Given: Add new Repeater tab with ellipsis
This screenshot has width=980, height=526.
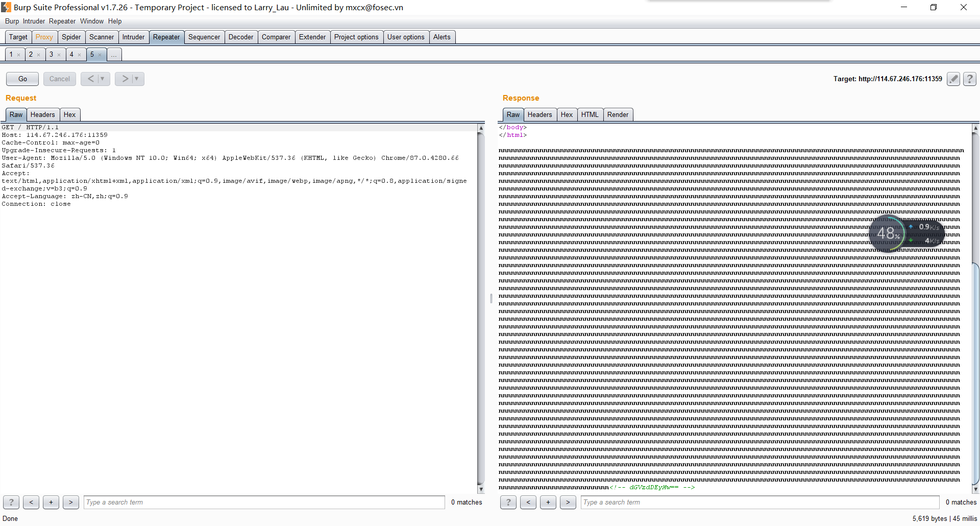Looking at the screenshot, I should (114, 55).
